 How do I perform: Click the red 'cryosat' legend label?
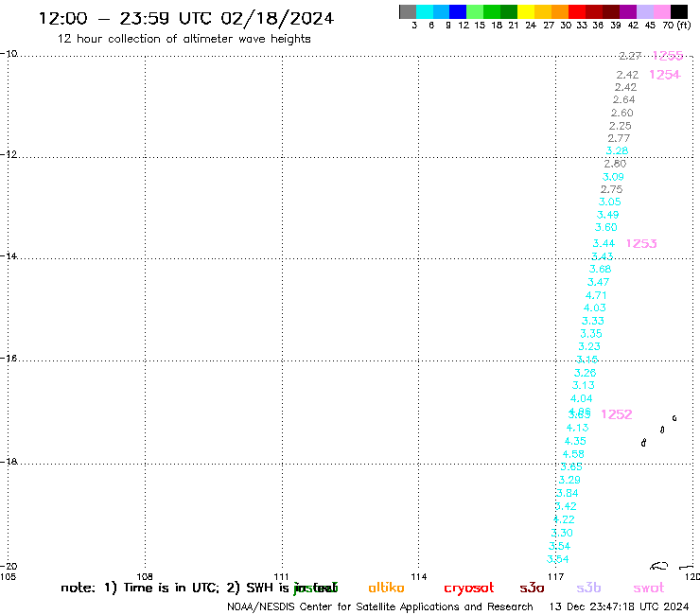(x=469, y=589)
